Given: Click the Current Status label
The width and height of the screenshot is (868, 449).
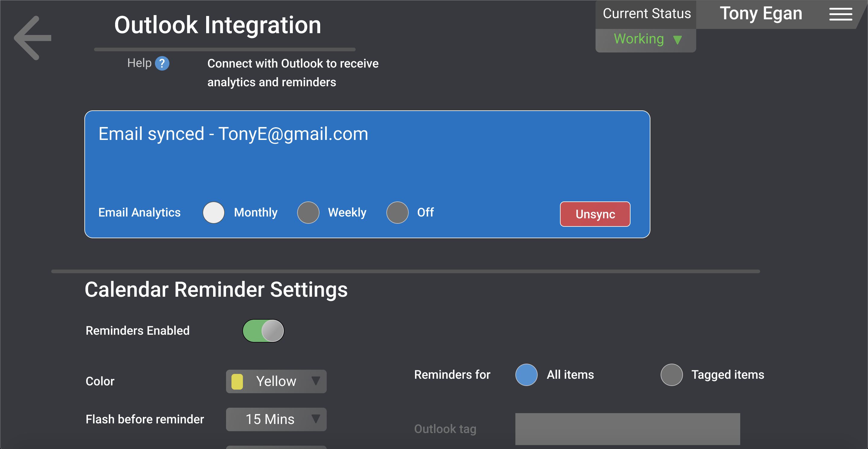Looking at the screenshot, I should coord(646,14).
